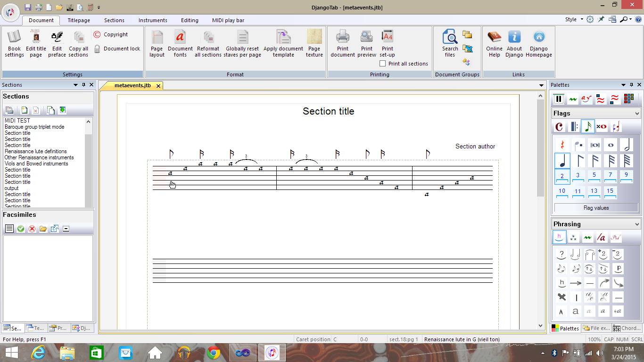Collapse the Flags palette chevron

(x=637, y=114)
